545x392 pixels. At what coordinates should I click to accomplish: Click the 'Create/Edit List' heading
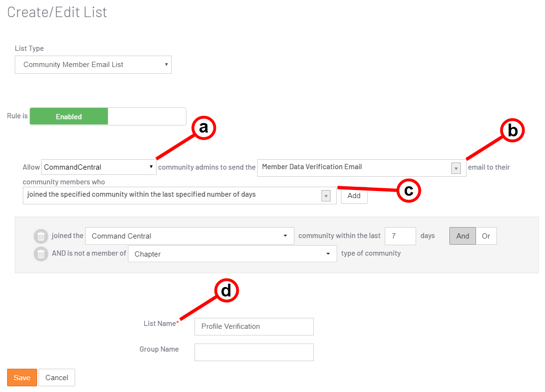pyautogui.click(x=57, y=12)
